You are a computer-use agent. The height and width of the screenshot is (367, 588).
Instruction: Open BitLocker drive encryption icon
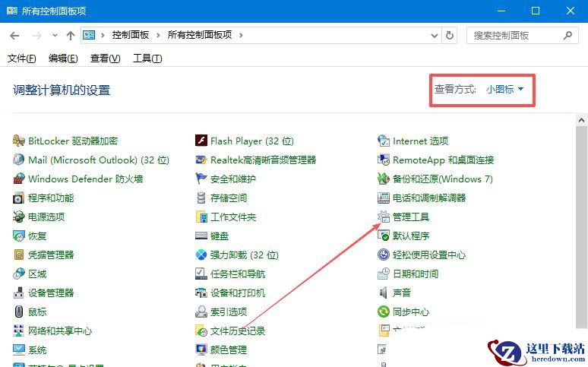[x=18, y=141]
